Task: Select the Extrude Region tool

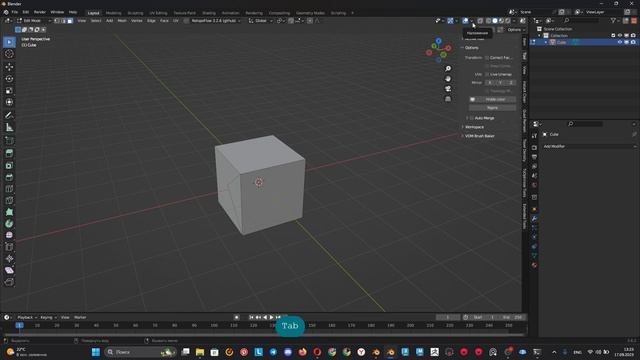Action: [9, 153]
